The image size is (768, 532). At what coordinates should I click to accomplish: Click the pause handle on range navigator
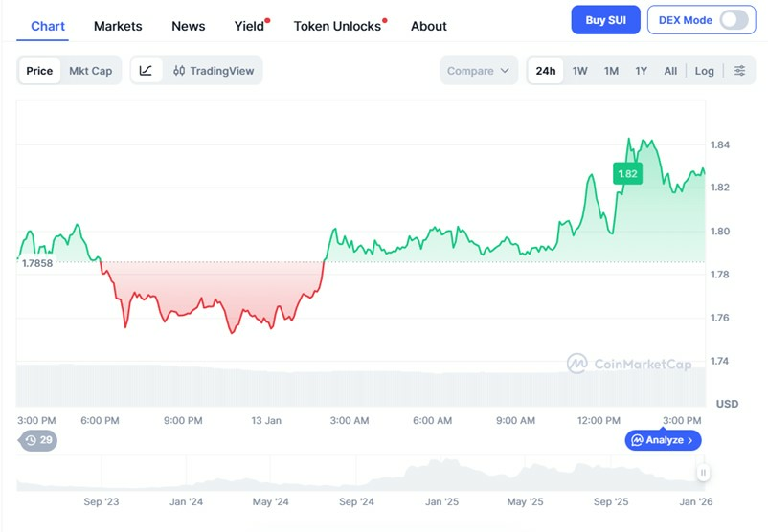(703, 472)
